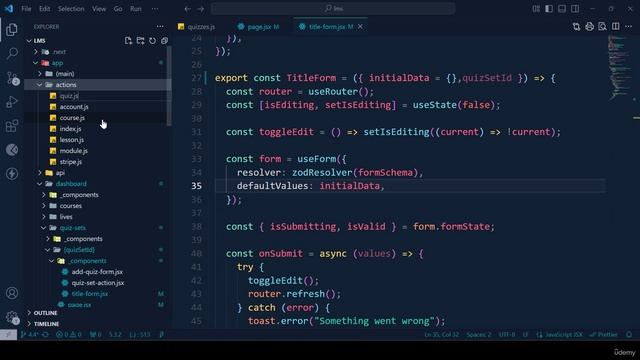Screen dimensions: 640x360
Task: Expand the api folder
Action: (x=40, y=173)
